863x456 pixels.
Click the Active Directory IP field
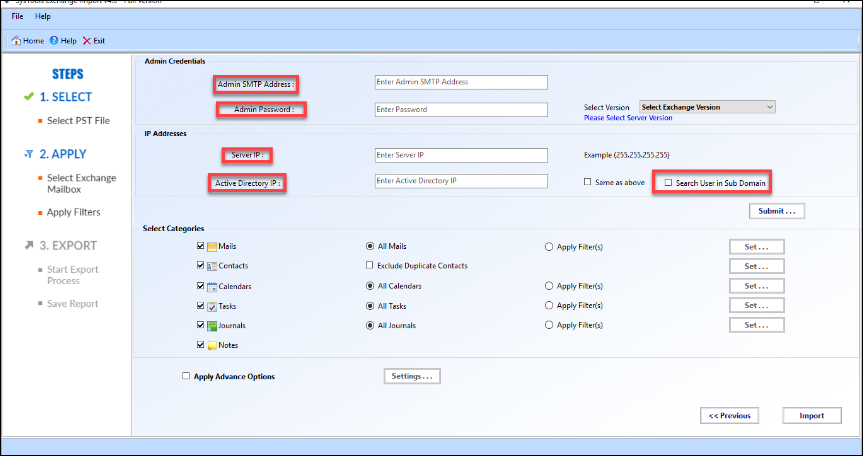coord(461,181)
